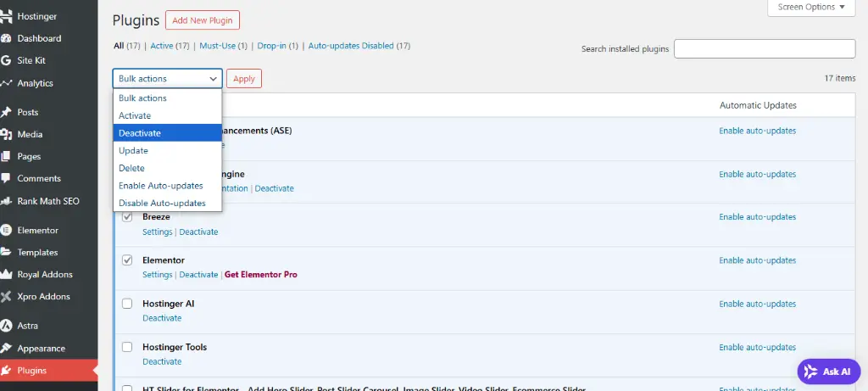Viewport: 868px width, 391px height.
Task: Click the Hostinger Tools plugin name
Action: point(175,347)
